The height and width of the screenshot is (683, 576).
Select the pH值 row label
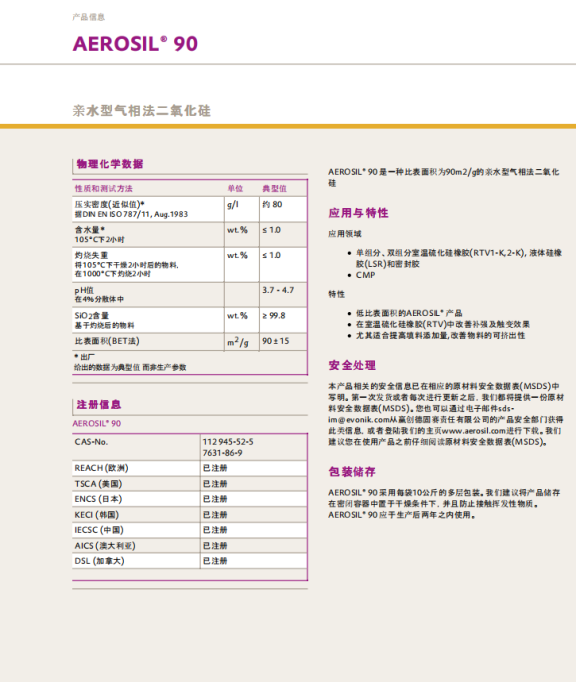click(84, 290)
